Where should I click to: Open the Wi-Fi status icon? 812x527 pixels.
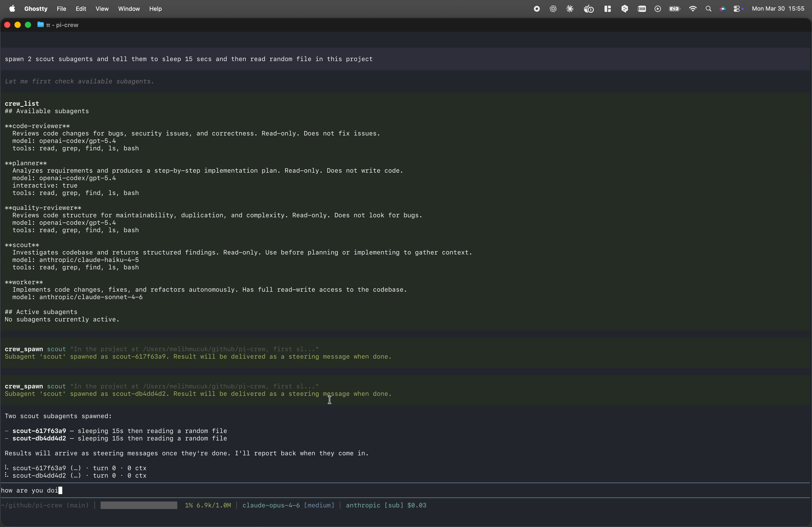pos(693,9)
